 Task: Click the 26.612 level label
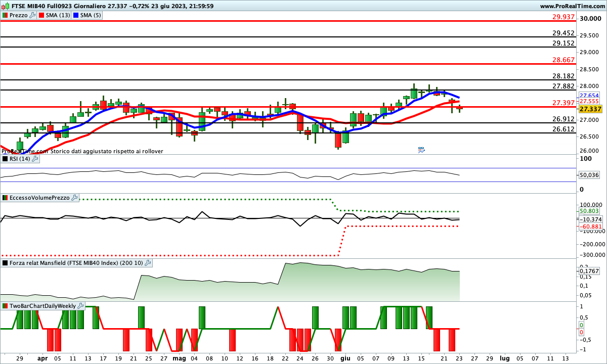point(563,129)
